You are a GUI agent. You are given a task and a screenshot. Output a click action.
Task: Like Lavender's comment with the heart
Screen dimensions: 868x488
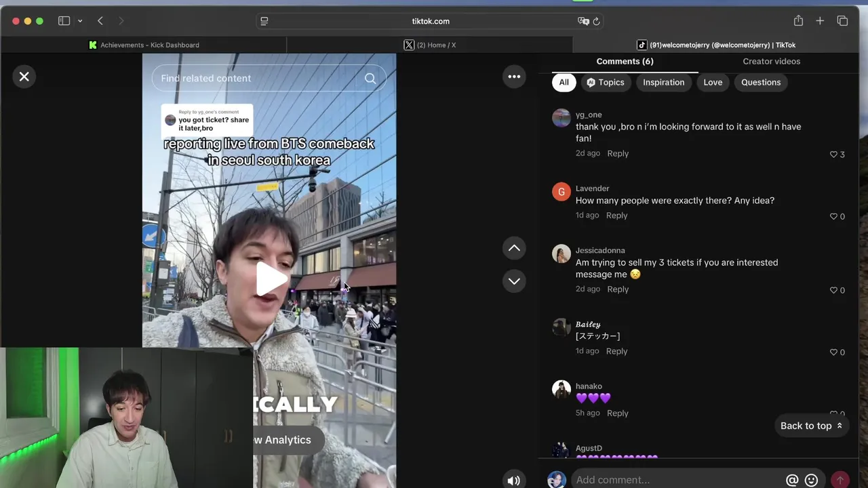click(x=833, y=216)
